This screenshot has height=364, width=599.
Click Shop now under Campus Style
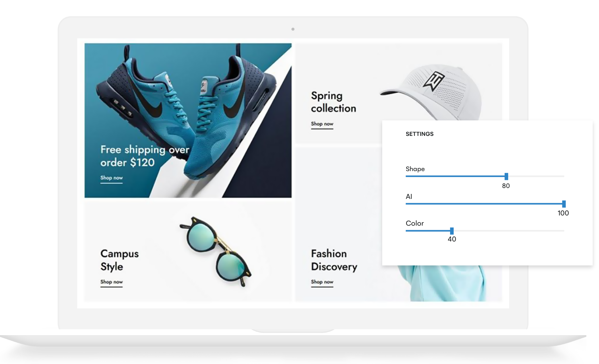point(112,282)
